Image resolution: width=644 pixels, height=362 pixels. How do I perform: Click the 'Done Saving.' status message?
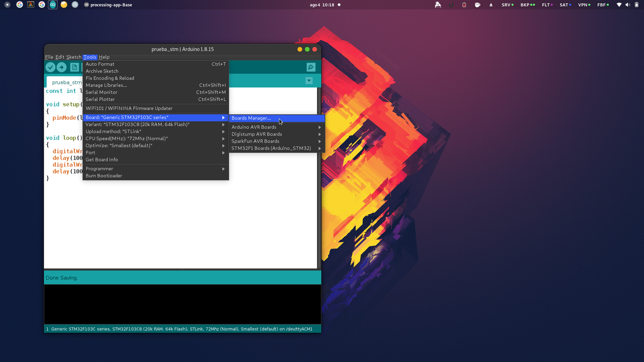point(62,278)
